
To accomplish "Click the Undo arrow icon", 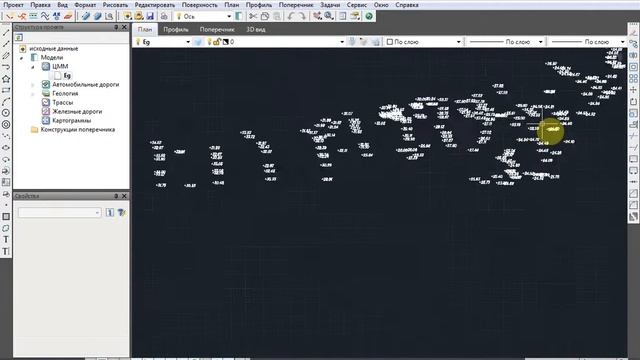I will pyautogui.click(x=290, y=16).
